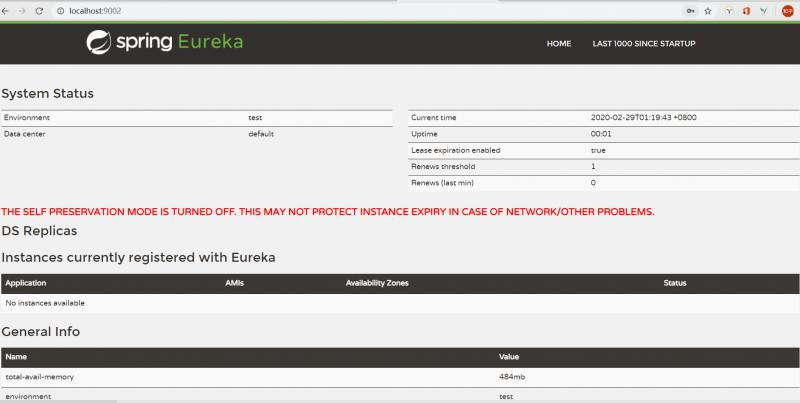
Task: Click the Value column header in General Info
Action: (x=509, y=357)
